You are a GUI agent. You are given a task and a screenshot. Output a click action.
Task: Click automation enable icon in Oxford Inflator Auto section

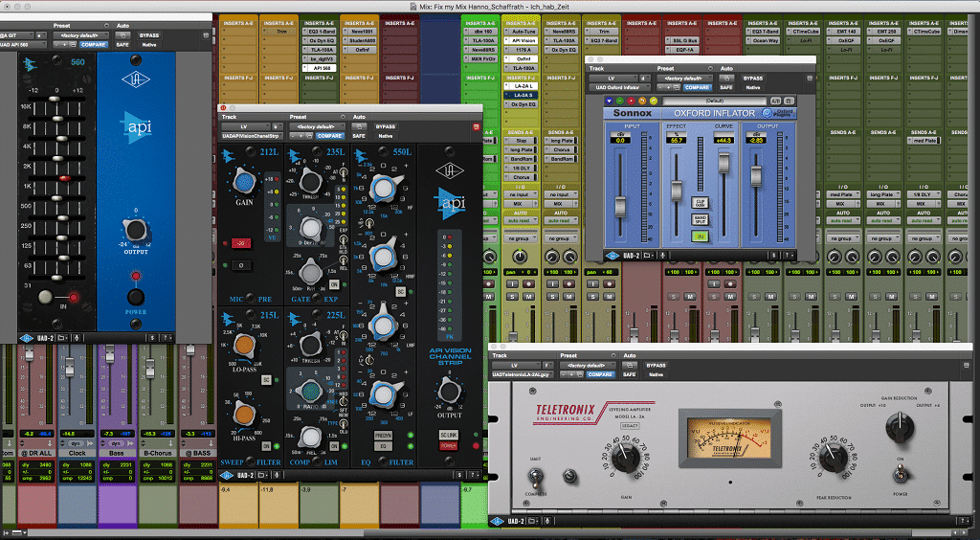(727, 79)
